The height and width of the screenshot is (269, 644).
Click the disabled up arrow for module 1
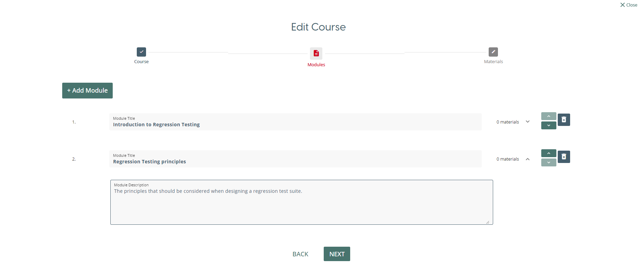(548, 116)
